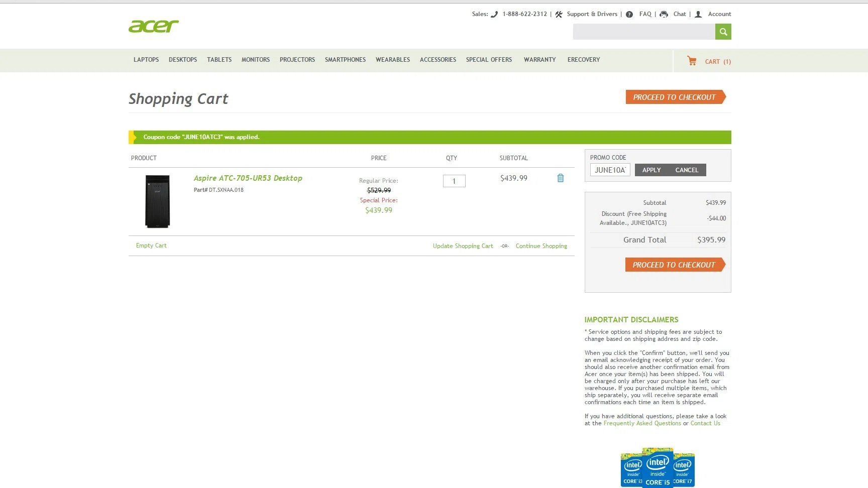Viewport: 868px width, 488px height.
Task: Open the Warranty menu
Action: click(539, 60)
